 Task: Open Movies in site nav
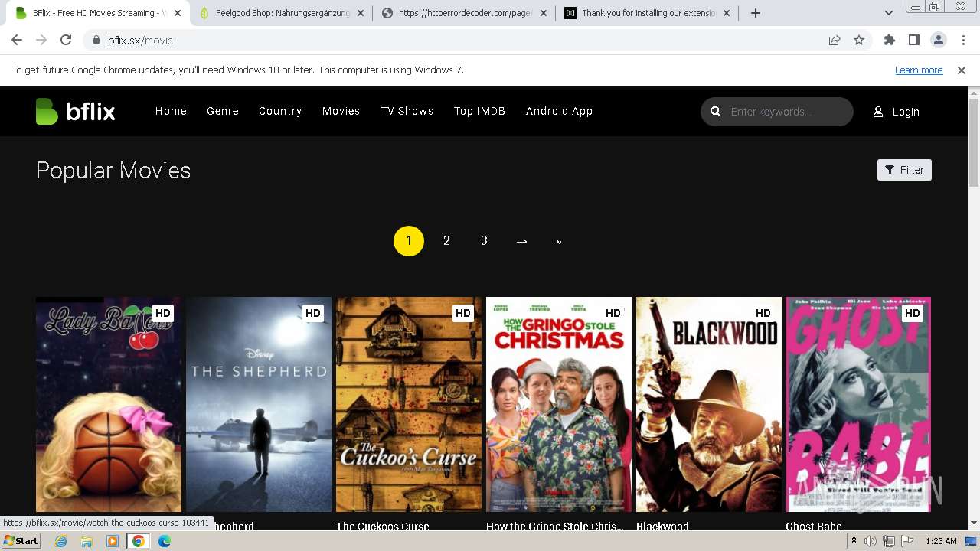point(341,112)
